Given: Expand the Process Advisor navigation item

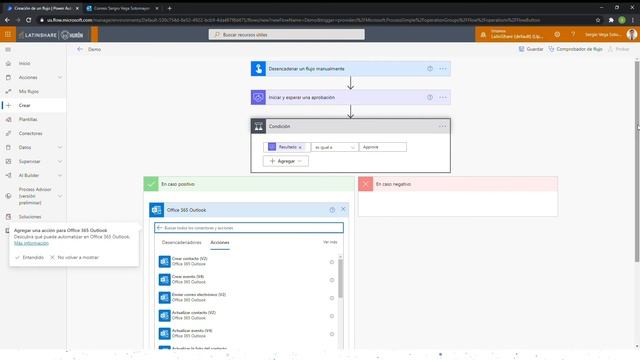Looking at the screenshot, I should click(x=60, y=196).
